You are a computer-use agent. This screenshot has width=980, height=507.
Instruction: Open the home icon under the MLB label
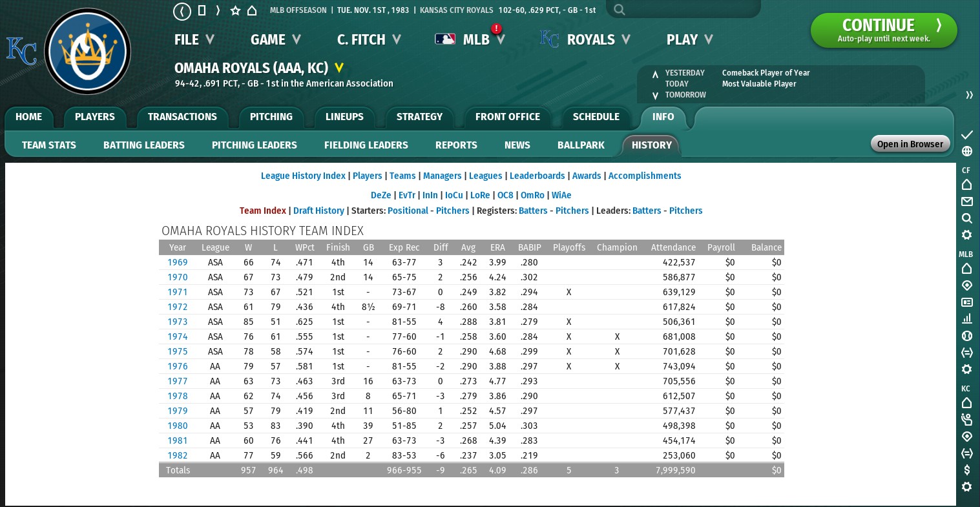coord(966,269)
